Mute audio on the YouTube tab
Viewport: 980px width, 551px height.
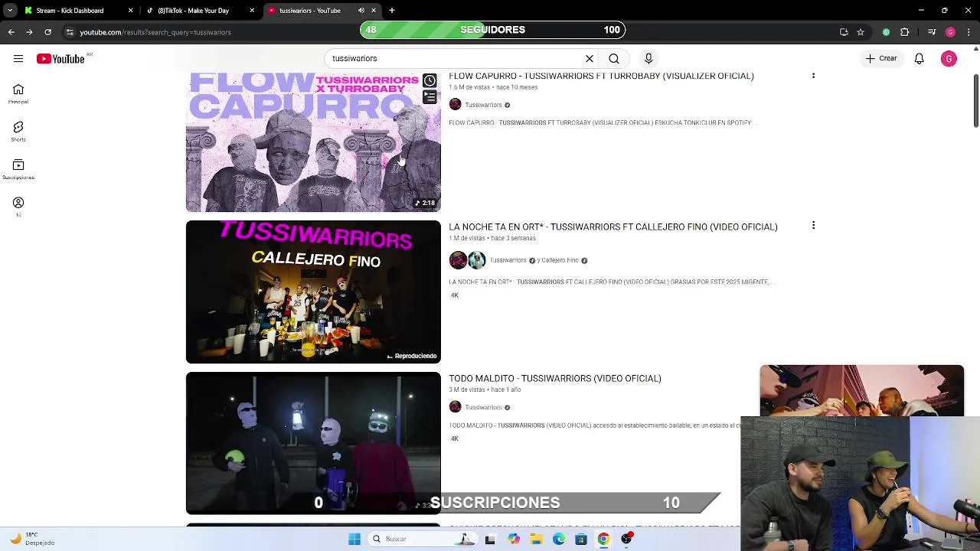361,11
